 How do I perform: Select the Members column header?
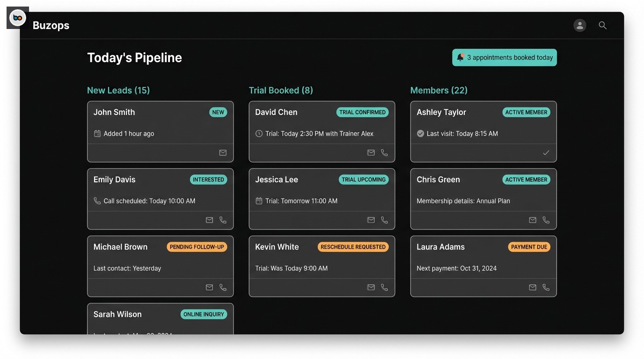tap(439, 90)
